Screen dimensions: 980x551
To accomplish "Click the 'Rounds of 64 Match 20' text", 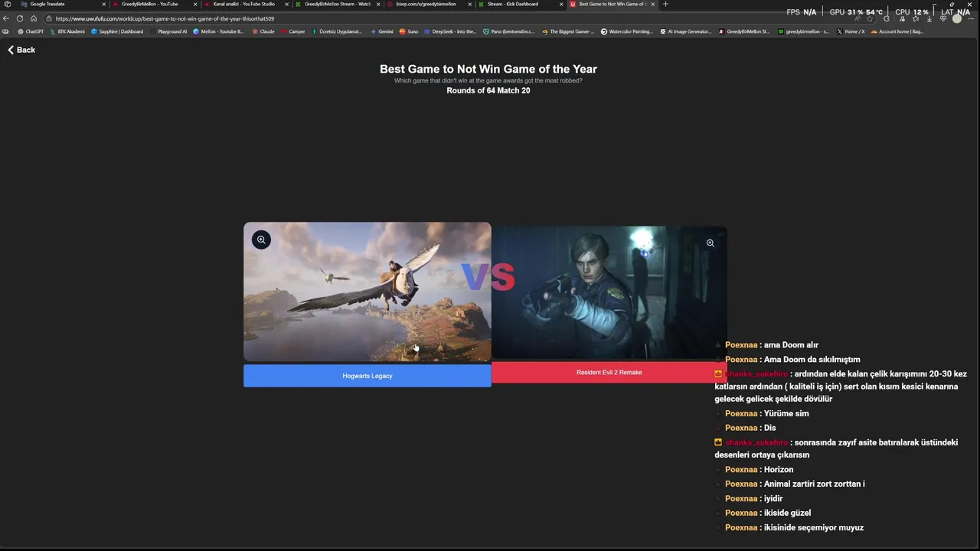I will pos(488,91).
